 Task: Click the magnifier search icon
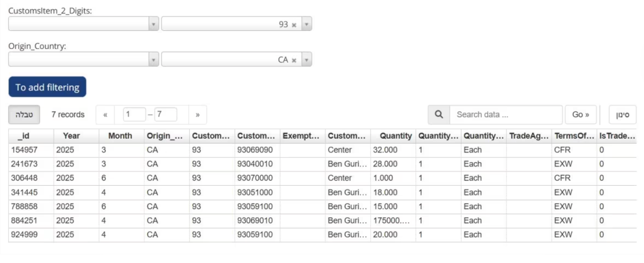pyautogui.click(x=439, y=115)
